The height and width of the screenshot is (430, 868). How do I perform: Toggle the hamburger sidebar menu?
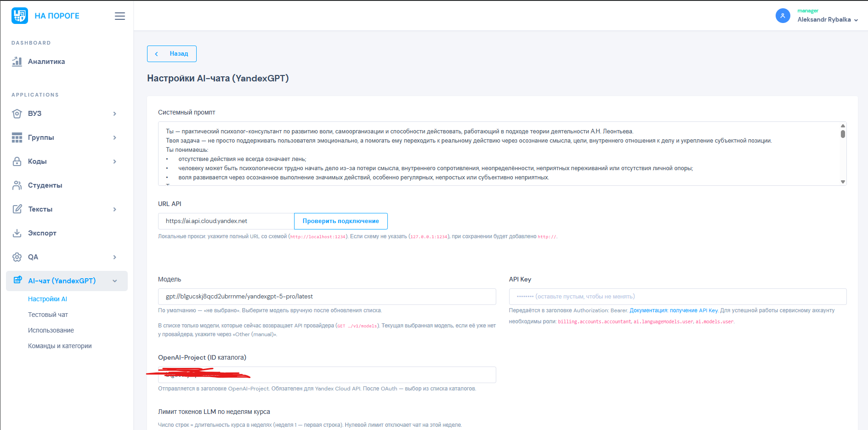(x=120, y=16)
